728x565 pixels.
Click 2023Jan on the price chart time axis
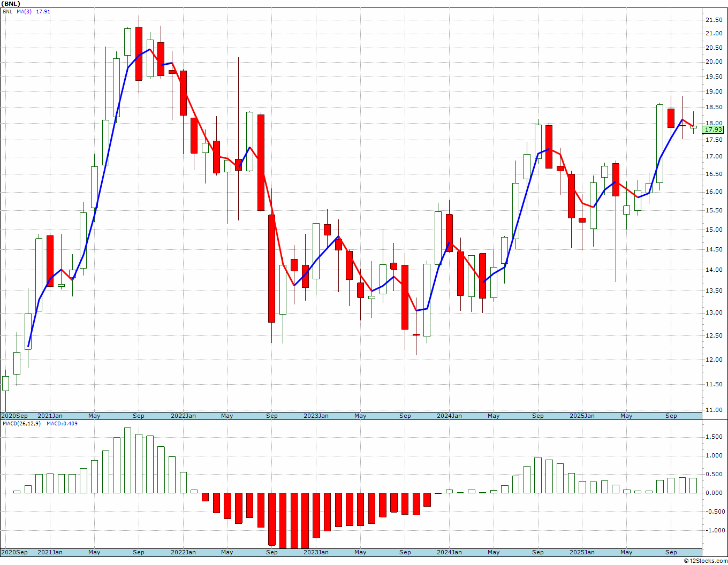tap(316, 416)
